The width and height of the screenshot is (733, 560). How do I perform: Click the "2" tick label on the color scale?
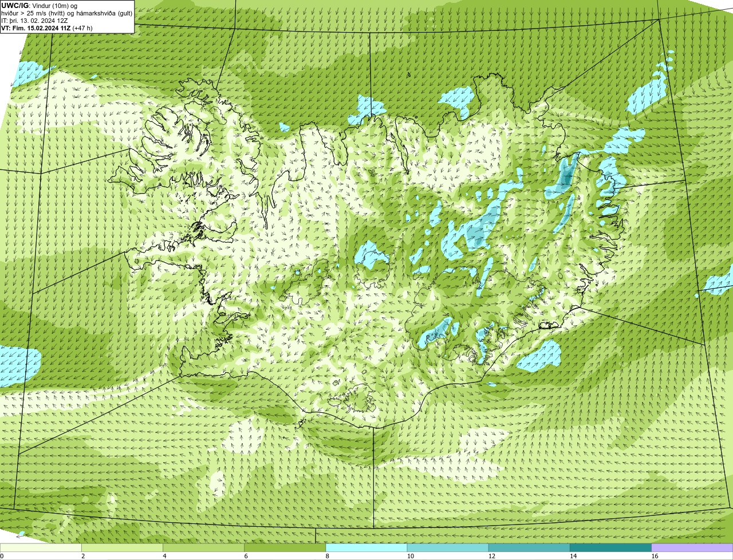[83, 556]
